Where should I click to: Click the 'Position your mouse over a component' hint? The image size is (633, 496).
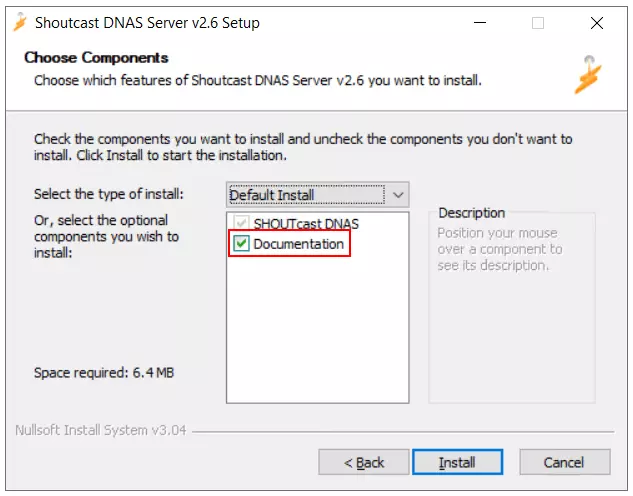500,249
